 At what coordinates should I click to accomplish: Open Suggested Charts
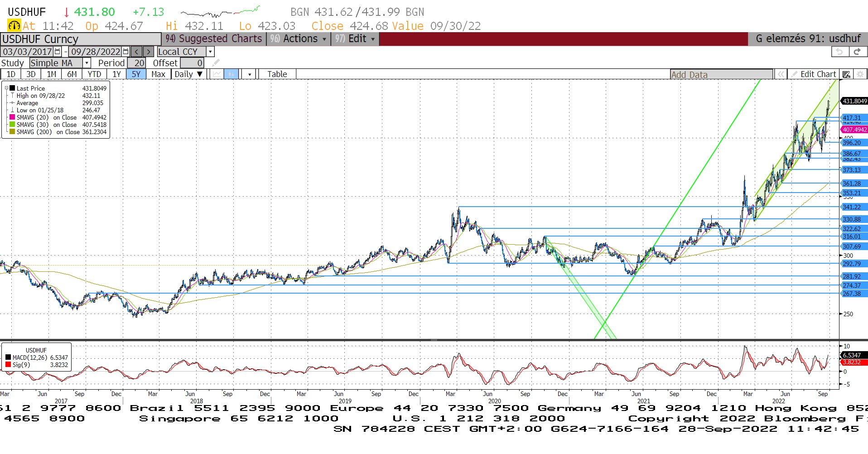coord(213,39)
